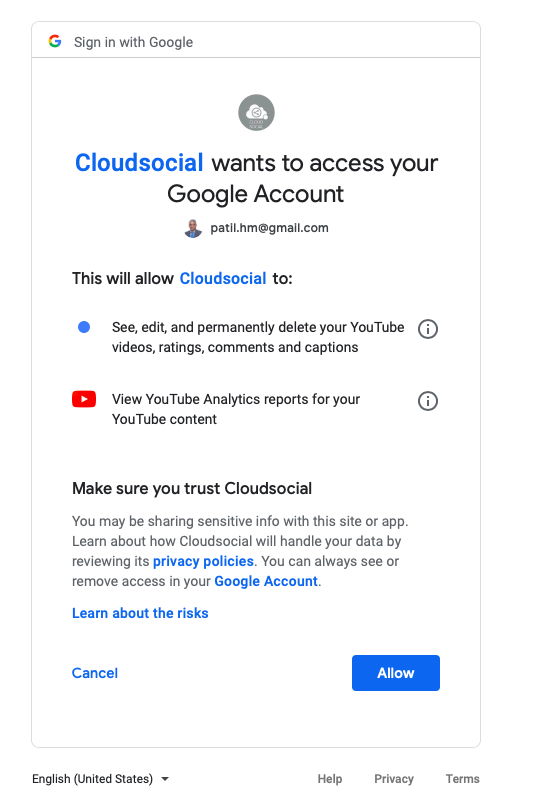Click Cloudsocial link in 'This will allow'
The width and height of the screenshot is (534, 795).
(223, 278)
